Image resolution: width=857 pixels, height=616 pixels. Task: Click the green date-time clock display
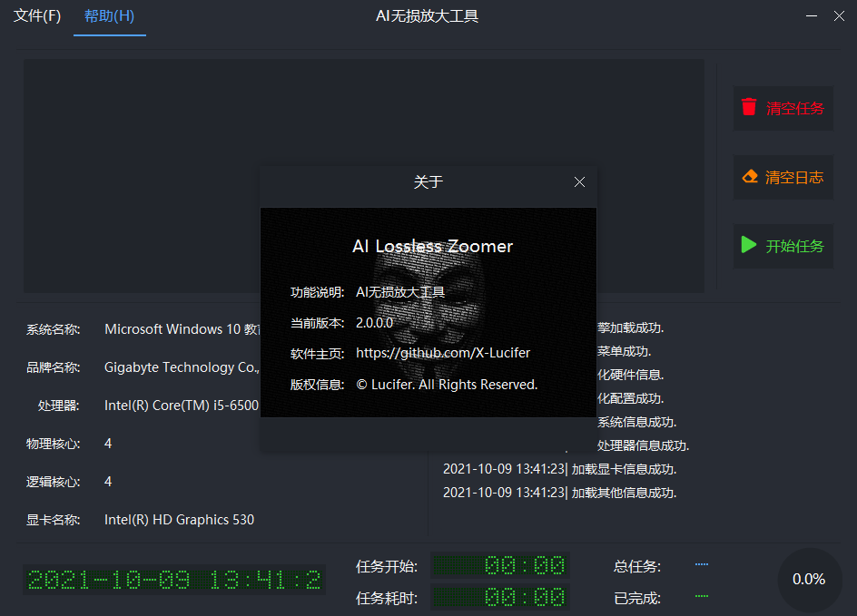point(174,580)
